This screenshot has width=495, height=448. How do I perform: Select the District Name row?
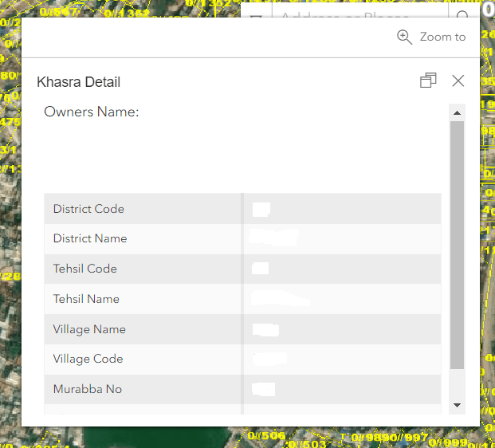point(242,238)
